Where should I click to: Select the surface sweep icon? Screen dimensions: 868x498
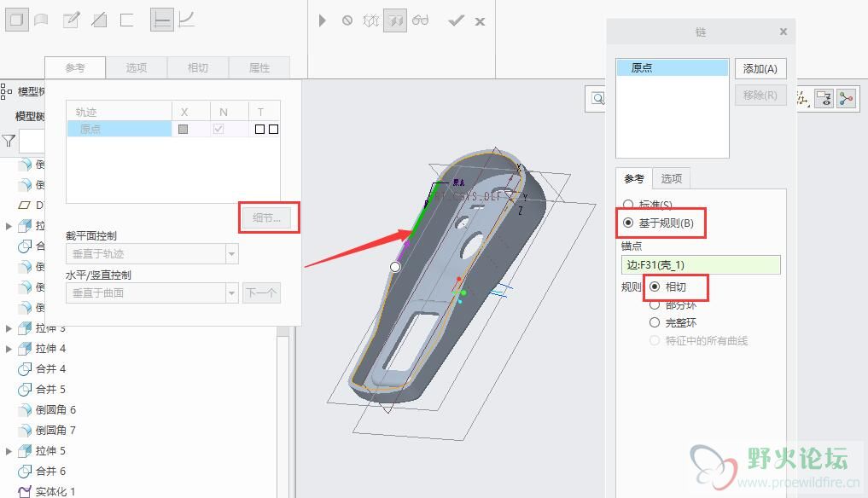click(42, 20)
